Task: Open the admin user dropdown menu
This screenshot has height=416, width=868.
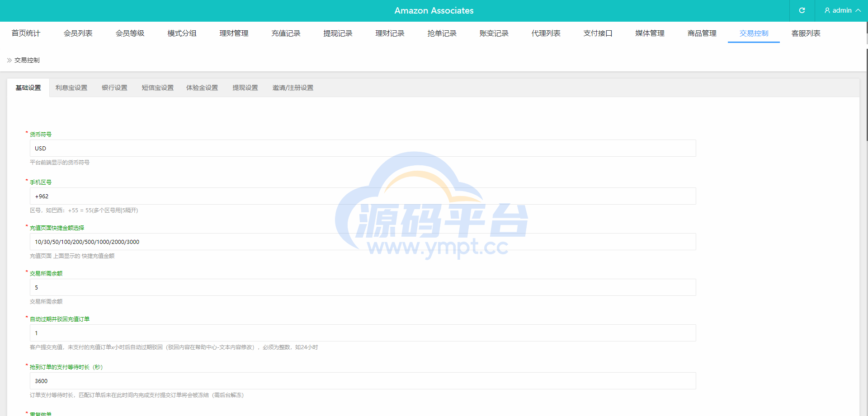Action: 842,10
